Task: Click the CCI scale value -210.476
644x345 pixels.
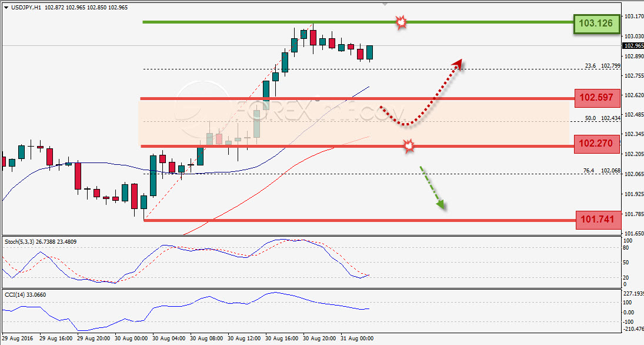Action: [633, 329]
